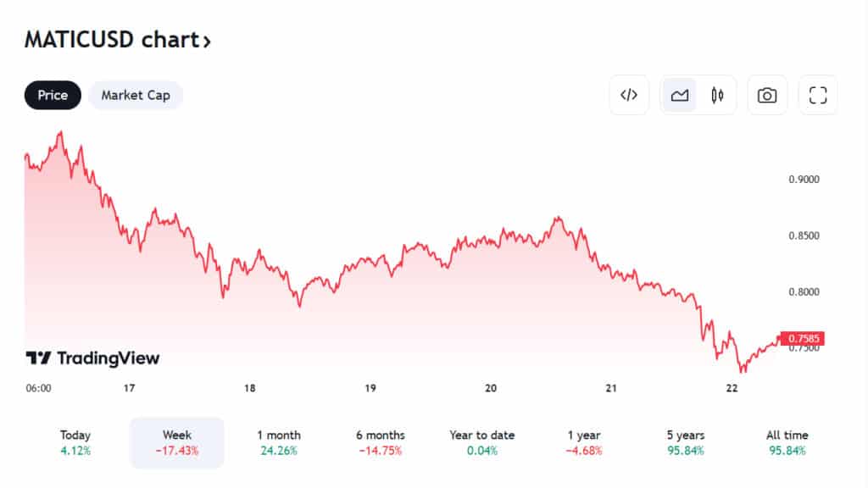Click the chevron next to MATICUSD chart

207,42
